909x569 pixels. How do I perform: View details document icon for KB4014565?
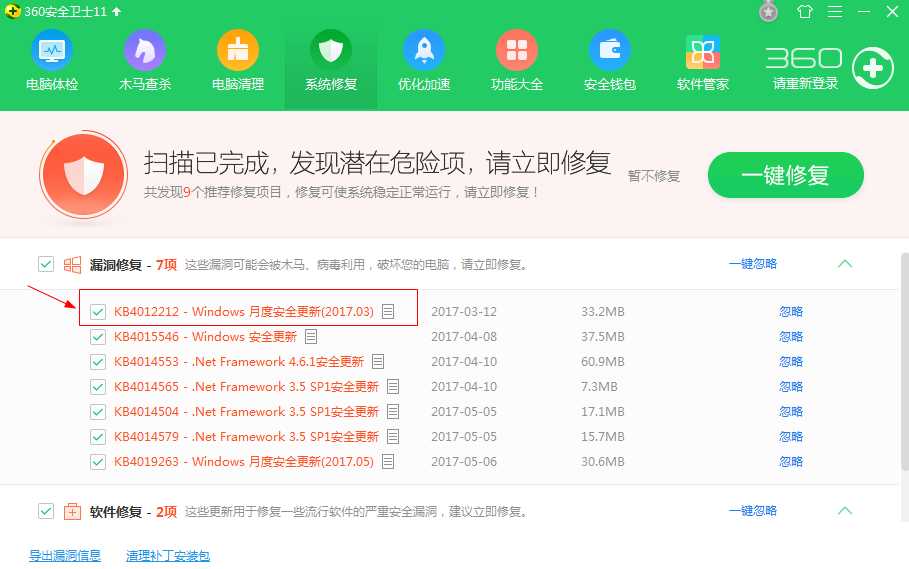(393, 386)
